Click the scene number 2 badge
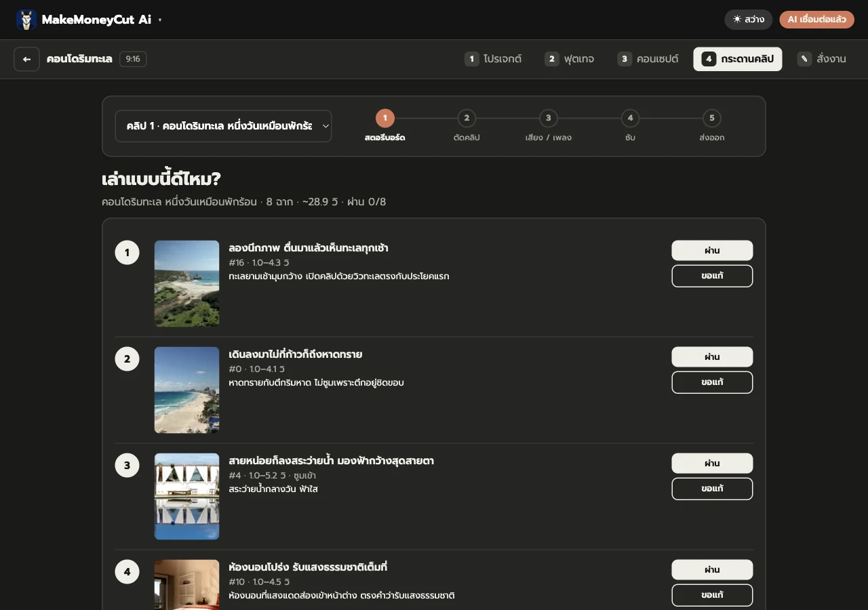The width and height of the screenshot is (868, 610). (x=127, y=359)
